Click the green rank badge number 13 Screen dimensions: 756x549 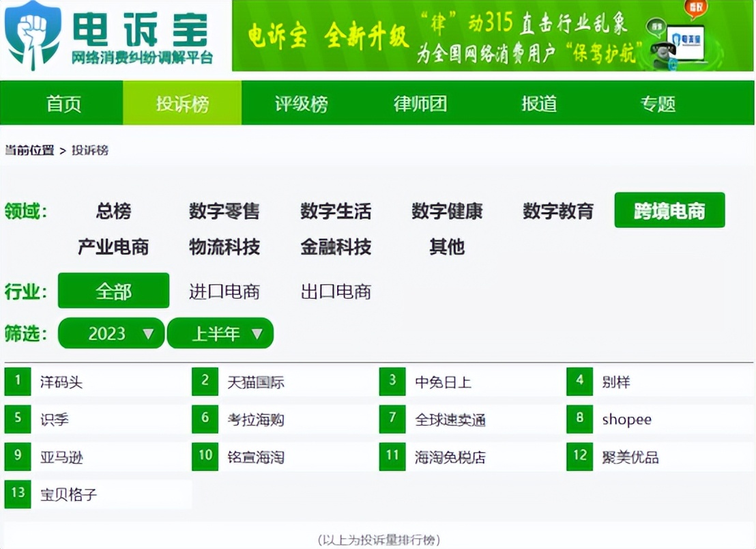pyautogui.click(x=18, y=494)
